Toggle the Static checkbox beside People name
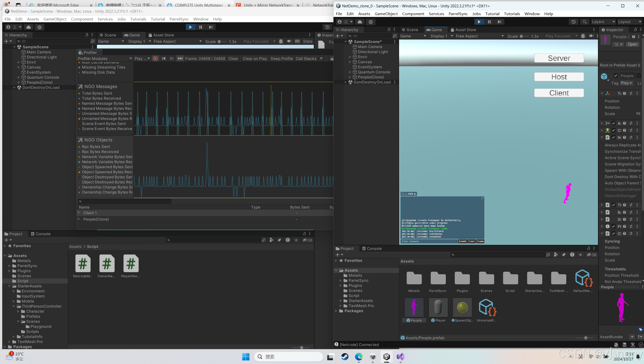The height and width of the screenshot is (364, 644). click(639, 76)
